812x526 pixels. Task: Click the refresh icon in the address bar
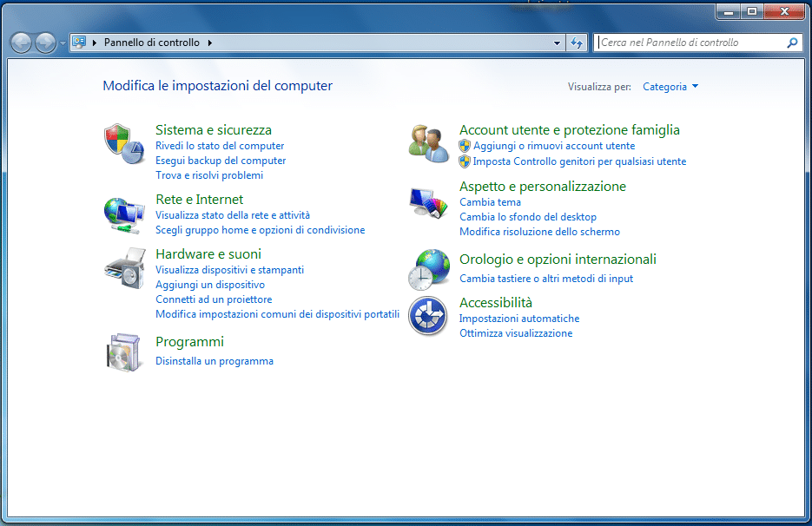coord(577,42)
